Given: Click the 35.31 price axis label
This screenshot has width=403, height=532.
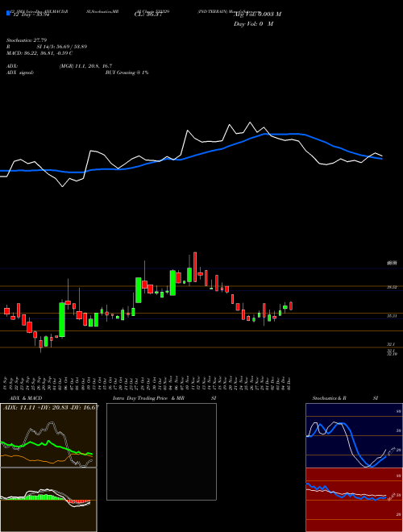Looking at the screenshot, I should (x=392, y=315).
